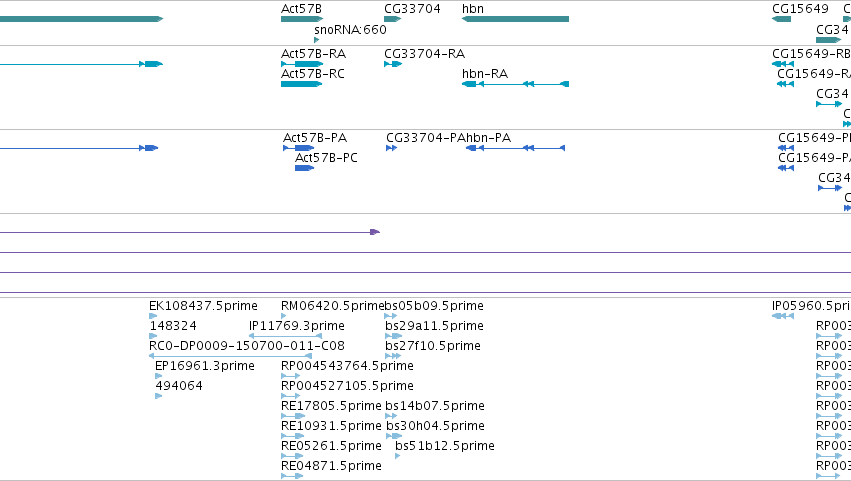The height and width of the screenshot is (481, 851).
Task: Open the Act57B-RC transcript label
Action: click(313, 74)
